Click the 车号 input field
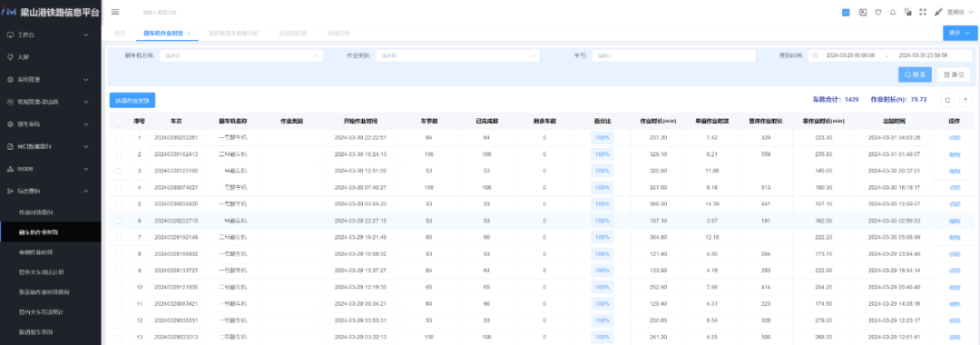This screenshot has height=345, width=980. click(x=673, y=55)
